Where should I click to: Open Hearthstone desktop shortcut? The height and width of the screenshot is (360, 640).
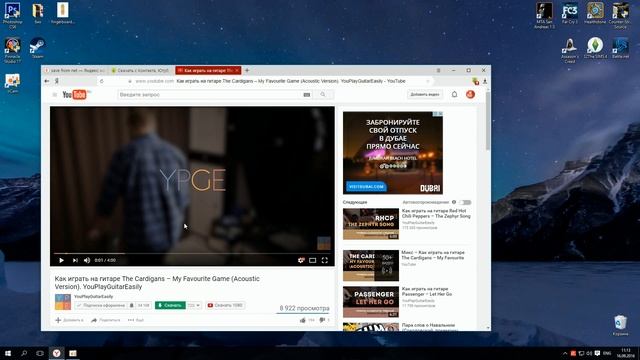click(x=595, y=13)
